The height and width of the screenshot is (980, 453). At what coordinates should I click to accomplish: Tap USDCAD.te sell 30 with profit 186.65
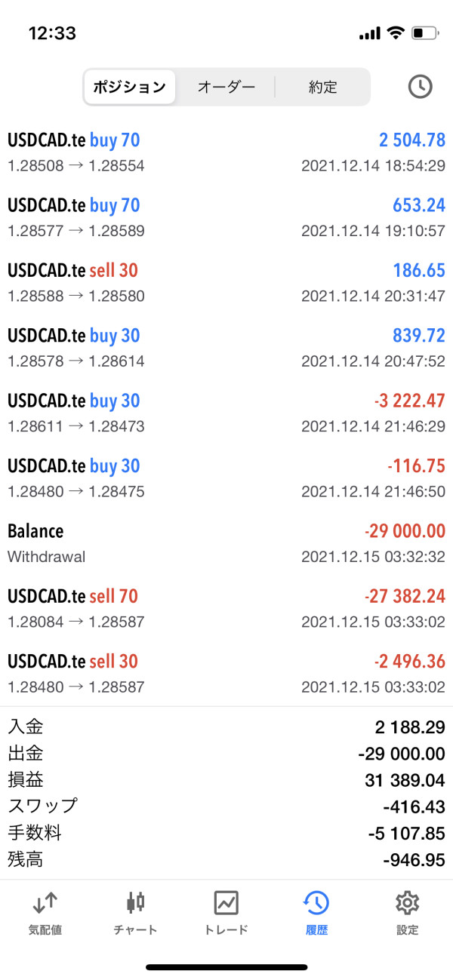[x=226, y=282]
